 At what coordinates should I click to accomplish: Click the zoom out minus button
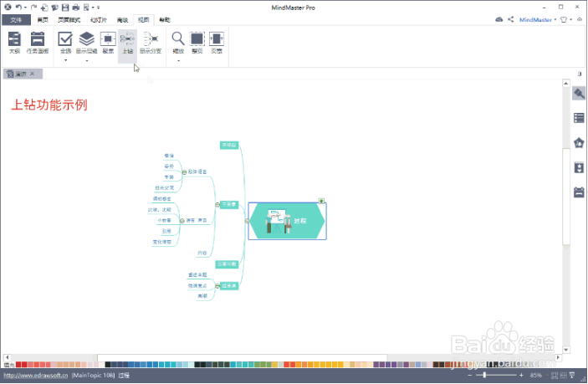(x=469, y=375)
